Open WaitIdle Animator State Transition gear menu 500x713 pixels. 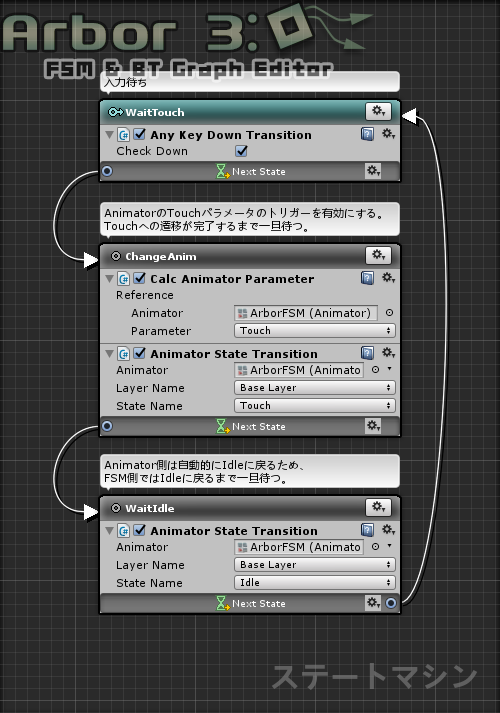point(388,529)
